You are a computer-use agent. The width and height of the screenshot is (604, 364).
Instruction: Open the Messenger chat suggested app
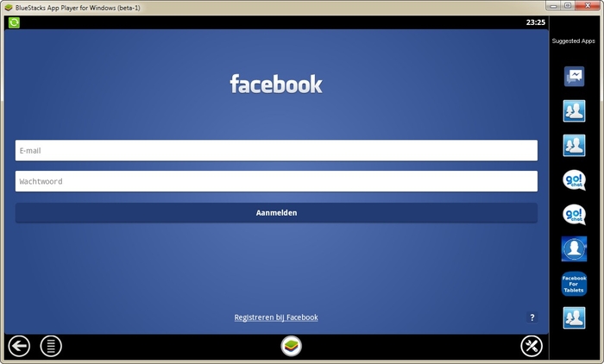tap(574, 76)
